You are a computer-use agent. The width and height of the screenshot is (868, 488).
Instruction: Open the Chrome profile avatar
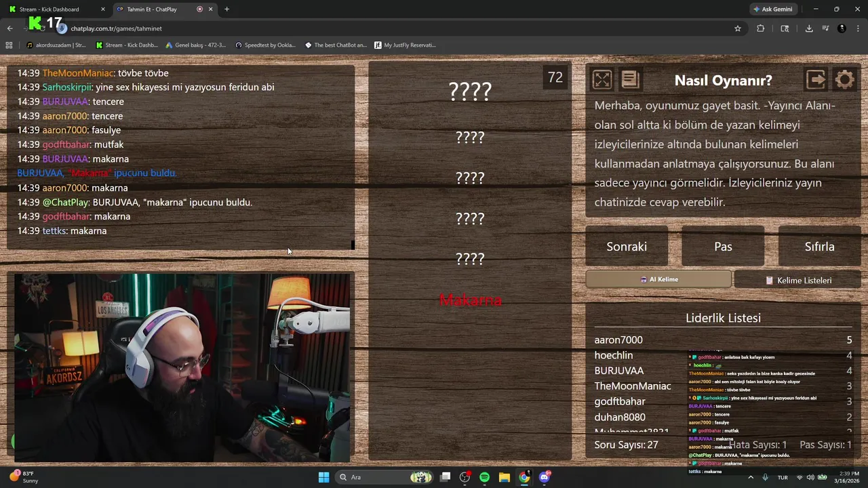[842, 28]
